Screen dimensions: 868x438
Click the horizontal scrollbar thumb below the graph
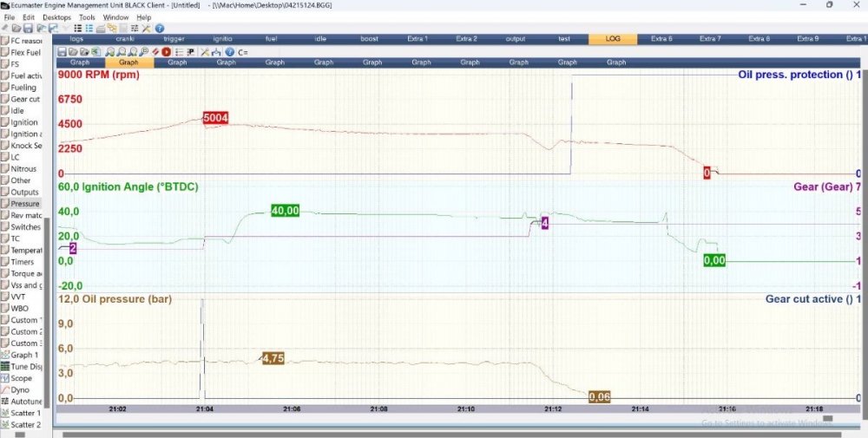click(827, 418)
